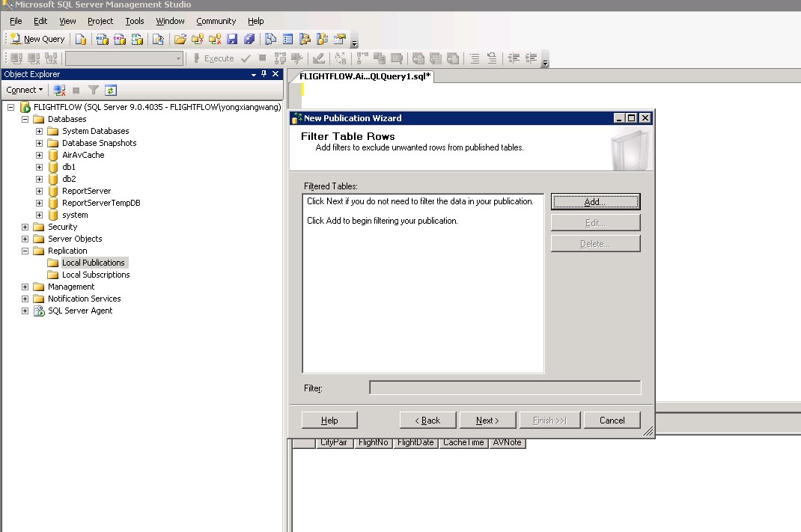
Task: Expand the SQL Server Agent node
Action: pyautogui.click(x=25, y=311)
